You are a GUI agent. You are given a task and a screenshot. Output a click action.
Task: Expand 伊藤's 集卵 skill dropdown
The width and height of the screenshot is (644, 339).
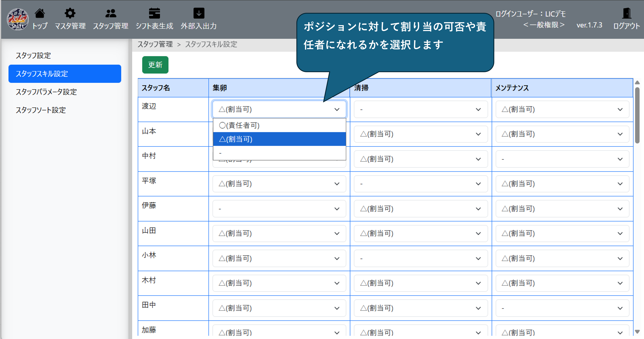point(279,209)
